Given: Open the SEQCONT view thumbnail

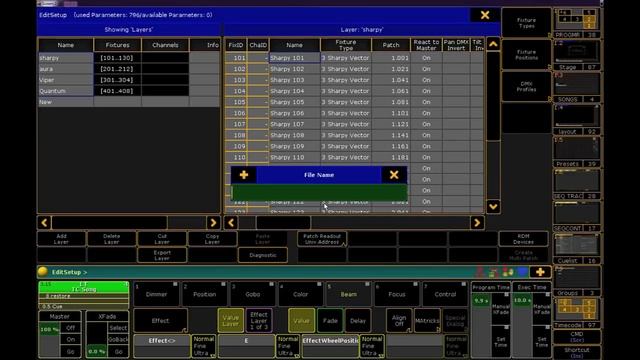Looking at the screenshot, I should click(577, 216).
